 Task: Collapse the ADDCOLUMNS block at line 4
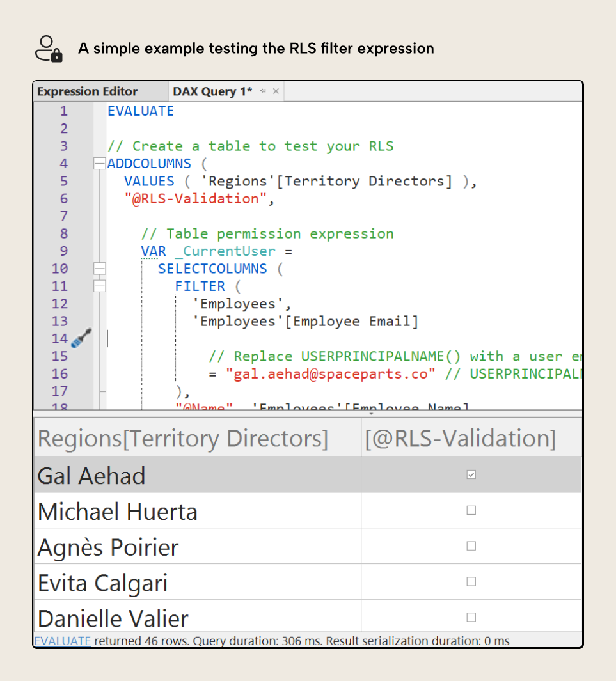[x=99, y=163]
